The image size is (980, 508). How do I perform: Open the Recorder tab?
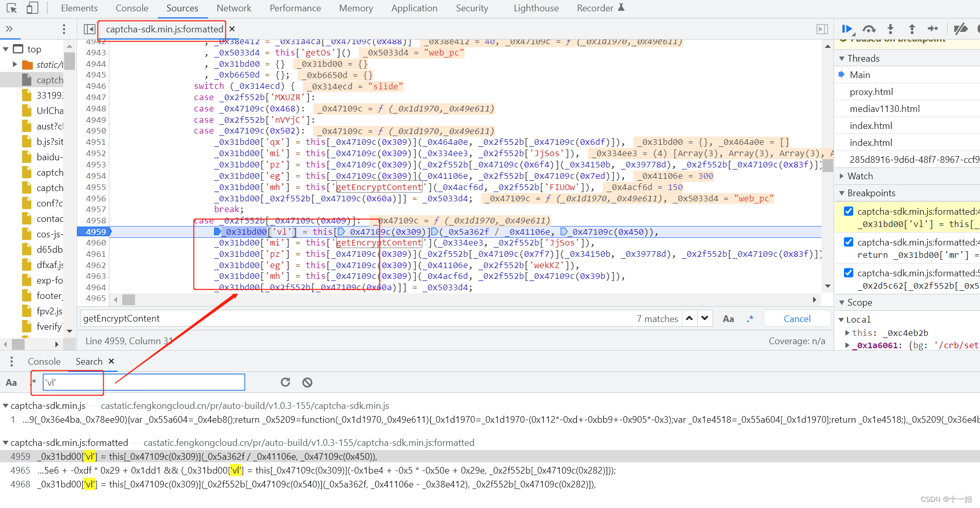[x=600, y=8]
